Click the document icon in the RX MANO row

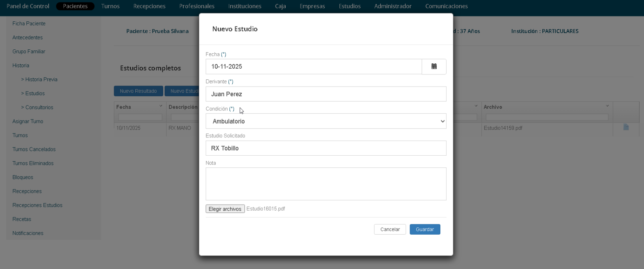click(626, 127)
